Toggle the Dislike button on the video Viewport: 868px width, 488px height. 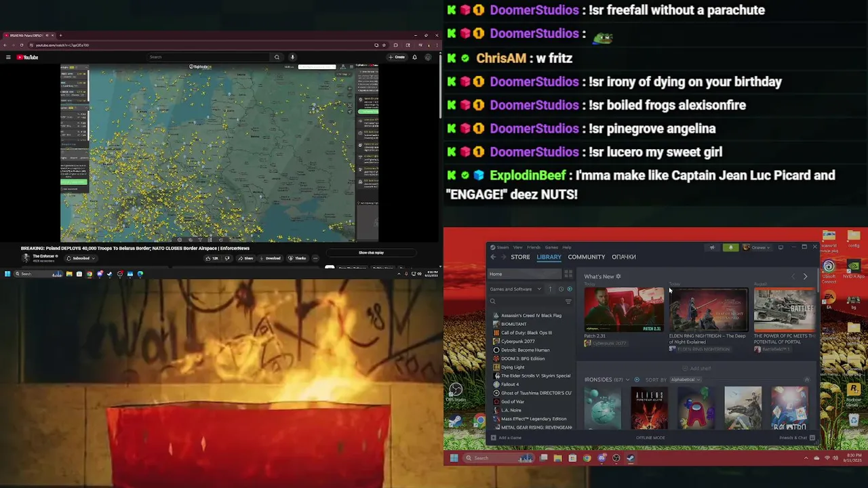pyautogui.click(x=227, y=258)
